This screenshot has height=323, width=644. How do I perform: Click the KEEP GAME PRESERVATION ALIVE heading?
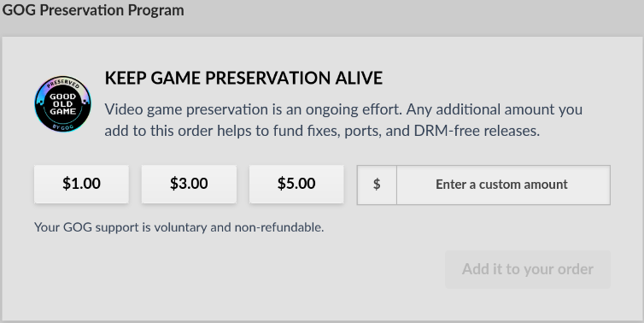click(x=243, y=78)
